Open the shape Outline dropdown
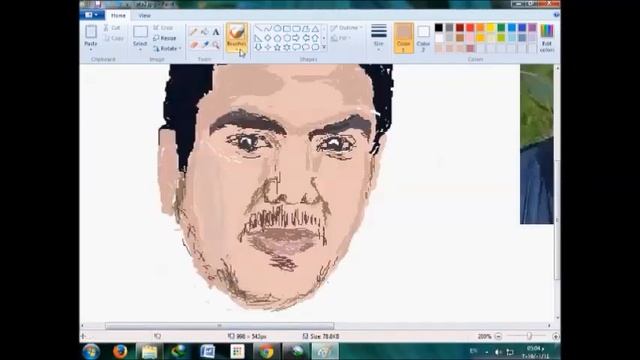This screenshot has height=360, width=640. [347, 28]
